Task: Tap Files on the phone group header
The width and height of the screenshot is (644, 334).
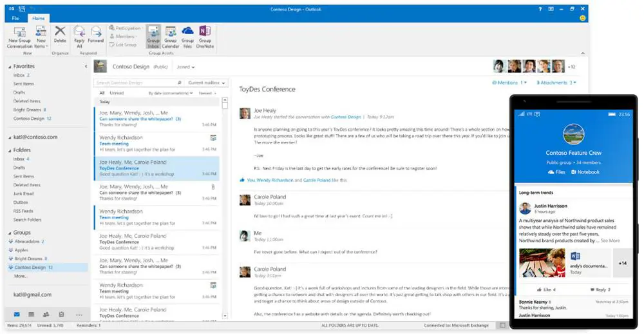Action: 557,172
